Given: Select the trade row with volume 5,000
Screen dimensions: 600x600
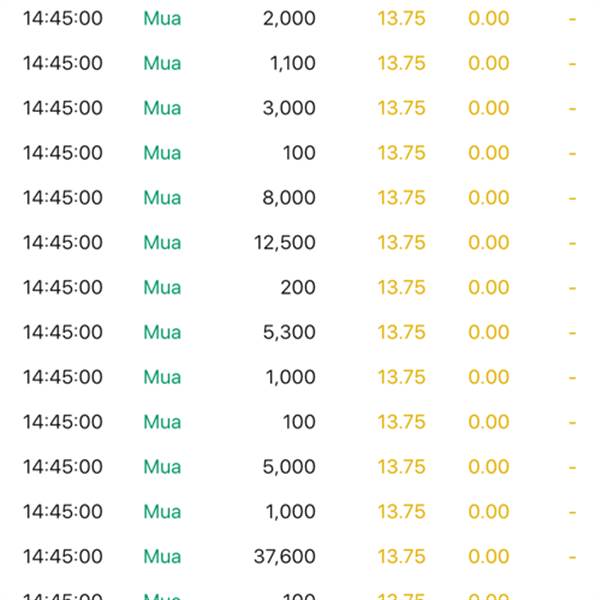Looking at the screenshot, I should point(300,466).
